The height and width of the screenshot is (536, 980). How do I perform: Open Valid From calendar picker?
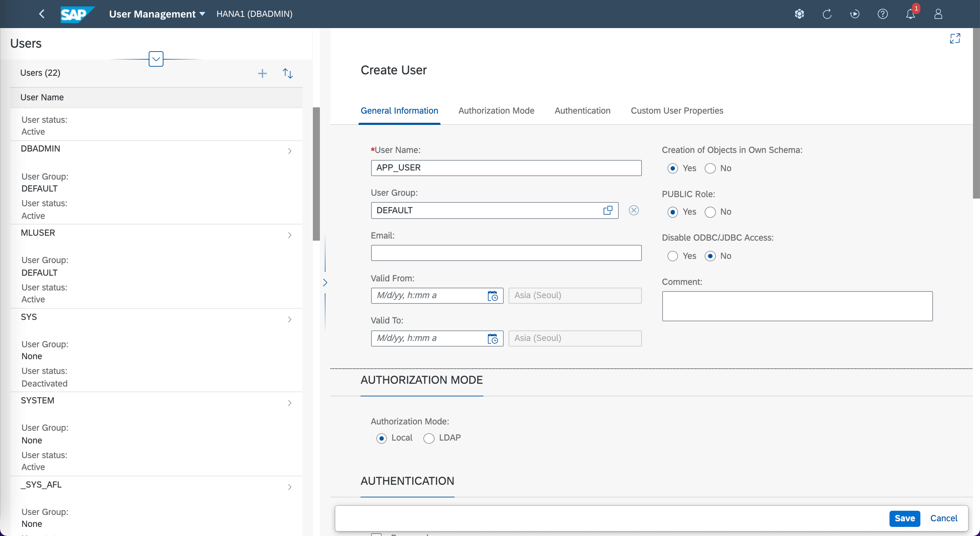(492, 296)
